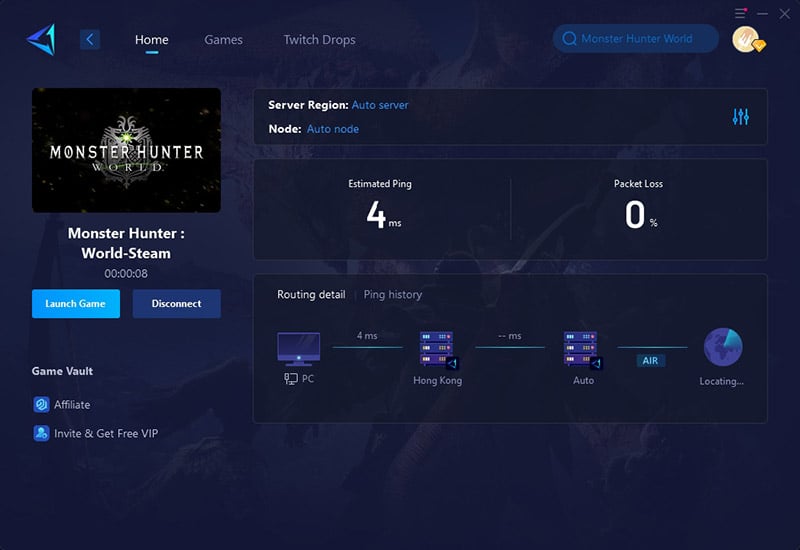Click the Hong Kong node label
800x550 pixels.
point(438,380)
